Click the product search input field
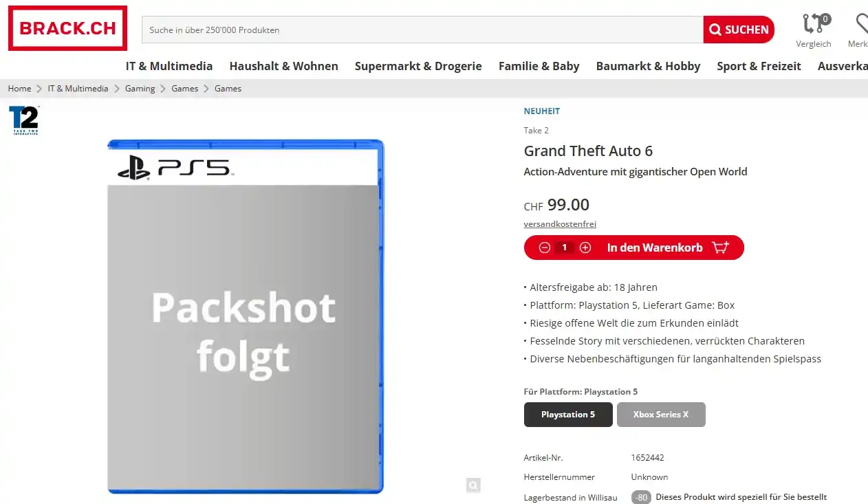The width and height of the screenshot is (868, 504). point(422,30)
